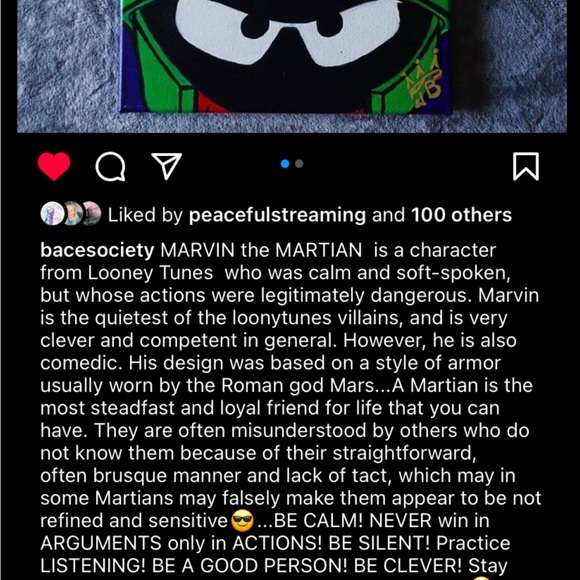The width and height of the screenshot is (580, 580).
Task: Select first carousel page indicator dot
Action: (x=285, y=163)
